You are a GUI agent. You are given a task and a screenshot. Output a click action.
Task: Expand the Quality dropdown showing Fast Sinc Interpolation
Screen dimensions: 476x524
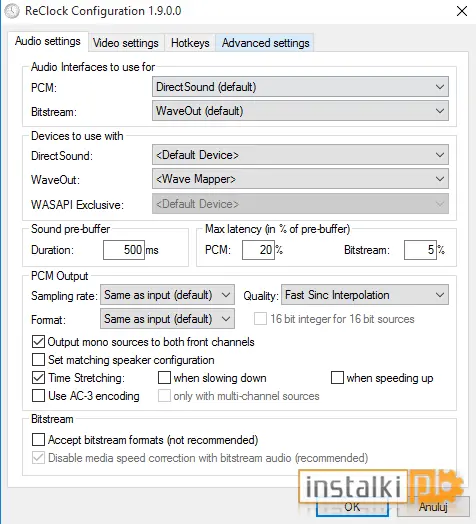click(365, 295)
